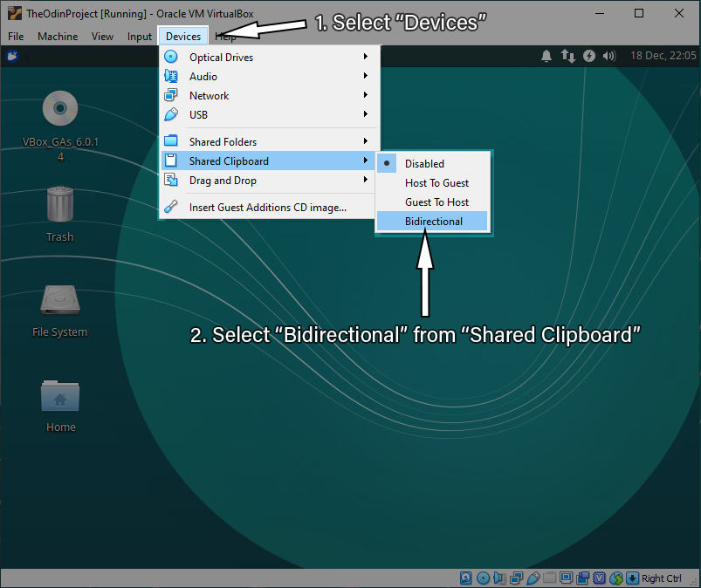701x588 pixels.
Task: Open the Trash desktop icon
Action: click(x=59, y=206)
